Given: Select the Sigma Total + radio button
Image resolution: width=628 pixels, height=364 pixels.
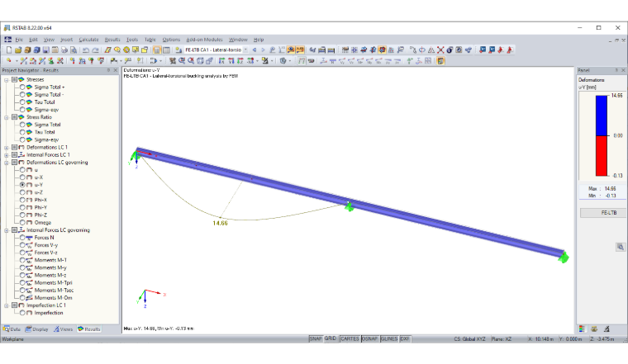Looking at the screenshot, I should [x=22, y=87].
